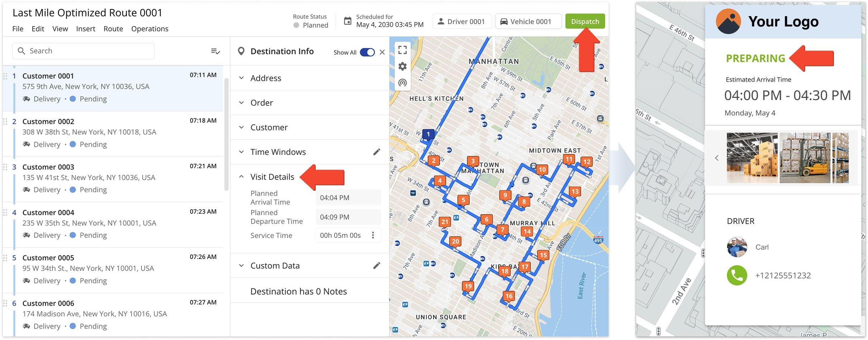Viewport: 868px width, 340px height.
Task: Click map stop marker 9
Action: [505, 195]
